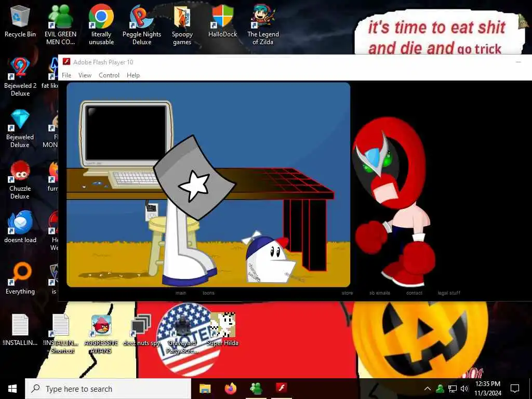Click the Homestar star shirt in animation
This screenshot has width=532, height=399.
click(195, 178)
